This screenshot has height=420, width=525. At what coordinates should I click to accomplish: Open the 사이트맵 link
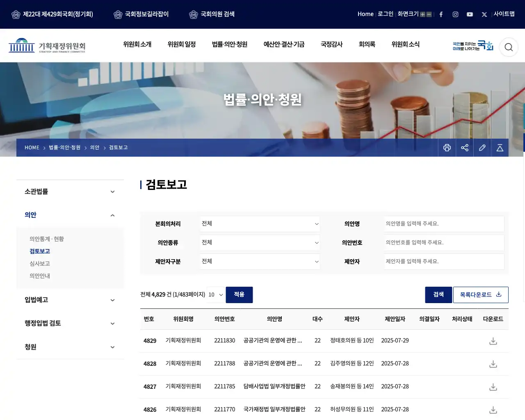pos(504,14)
